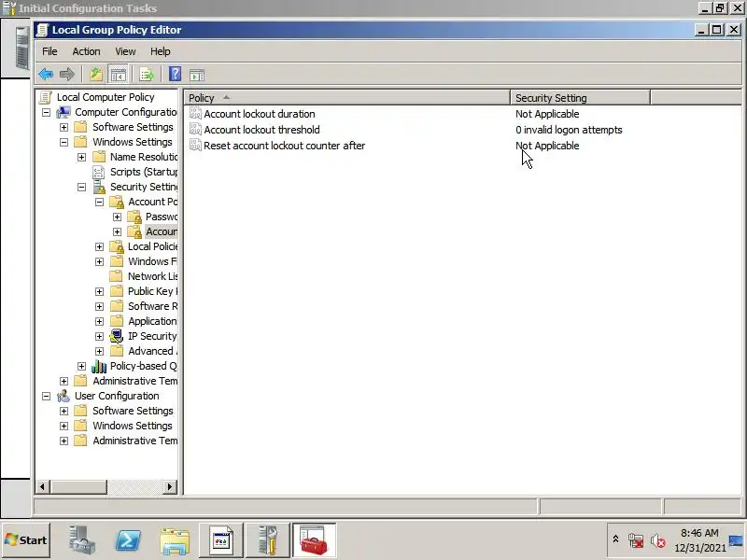Image resolution: width=747 pixels, height=560 pixels.
Task: Select Reset account lockout counter after policy
Action: 285,146
